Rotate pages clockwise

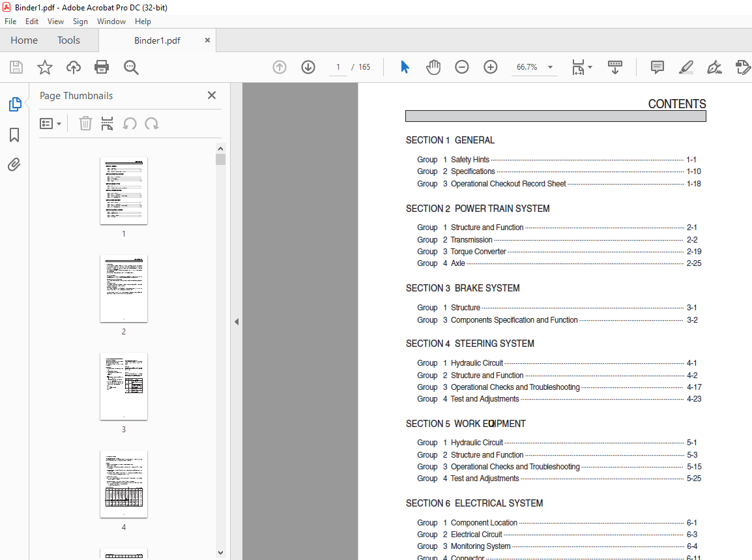(152, 124)
